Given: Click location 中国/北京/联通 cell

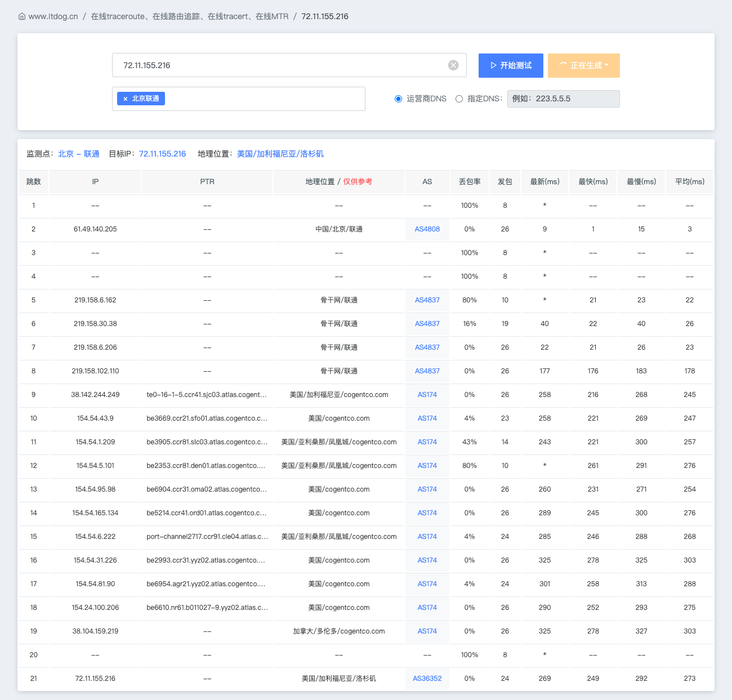Looking at the screenshot, I should click(x=339, y=229).
